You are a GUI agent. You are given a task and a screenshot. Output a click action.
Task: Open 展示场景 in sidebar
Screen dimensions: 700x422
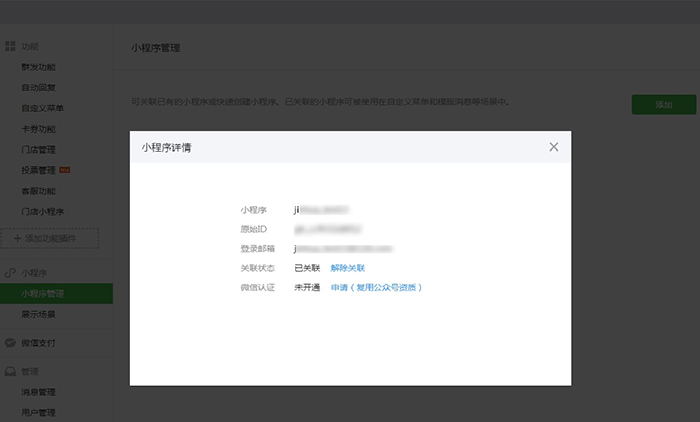point(38,314)
